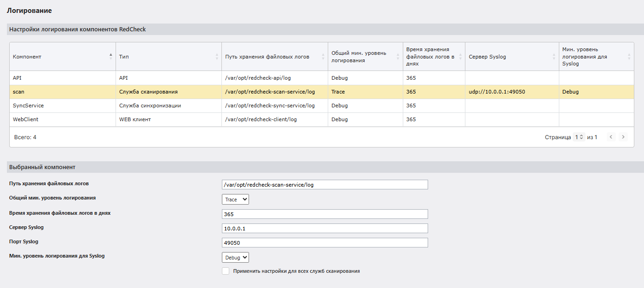Click 365 retention cell in WebClient row
This screenshot has height=288, width=644.
(434, 119)
